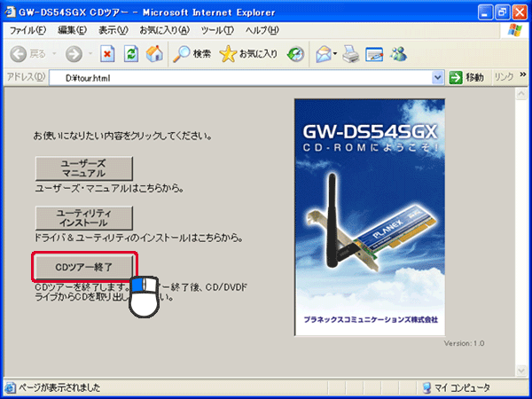Open Favorites star (お気に入り) toolbar button

[248, 53]
